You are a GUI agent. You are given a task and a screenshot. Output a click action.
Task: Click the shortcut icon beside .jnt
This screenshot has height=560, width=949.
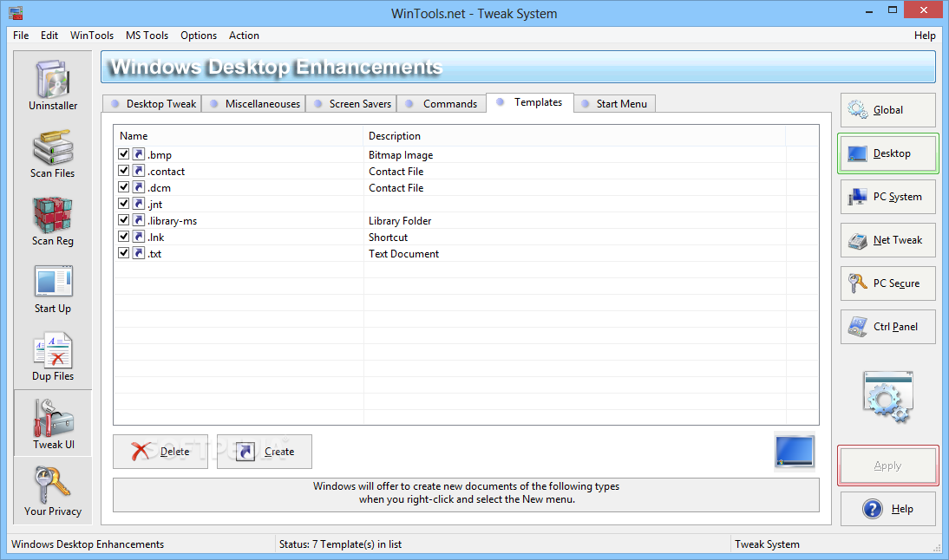tap(139, 203)
